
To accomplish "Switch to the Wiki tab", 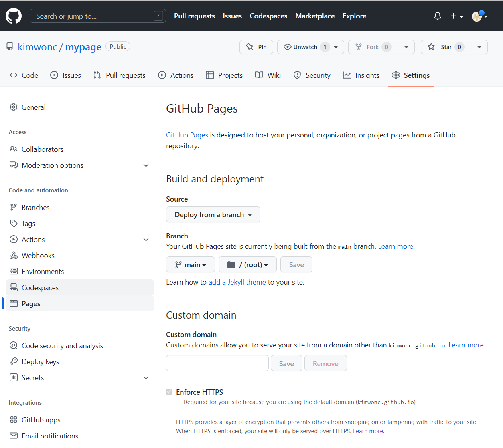I will (268, 75).
